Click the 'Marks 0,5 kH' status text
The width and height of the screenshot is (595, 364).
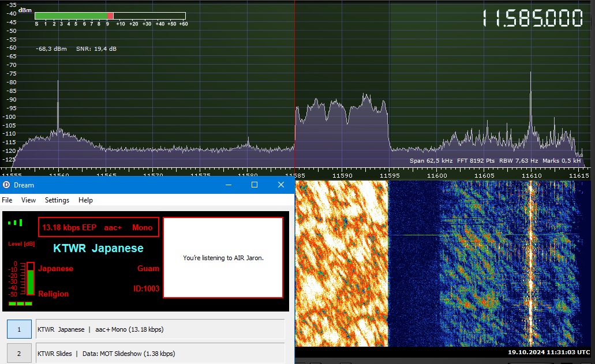click(562, 161)
